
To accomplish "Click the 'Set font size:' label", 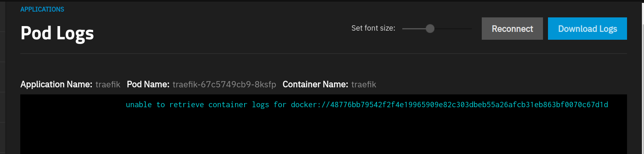I will tap(373, 28).
